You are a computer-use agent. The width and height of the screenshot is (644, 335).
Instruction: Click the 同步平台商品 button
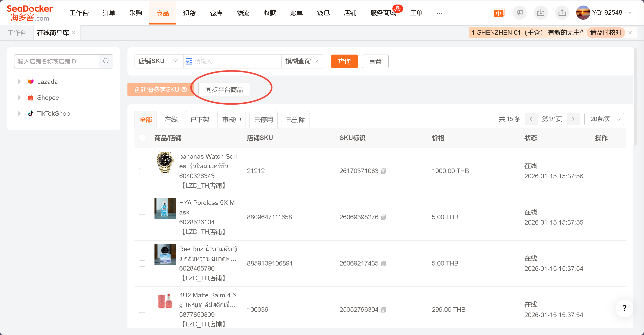point(224,89)
